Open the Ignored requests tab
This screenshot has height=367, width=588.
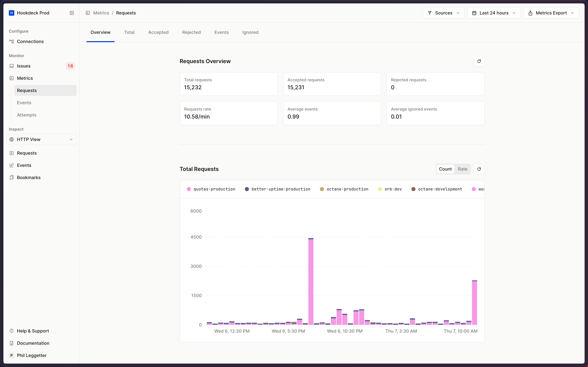(250, 32)
